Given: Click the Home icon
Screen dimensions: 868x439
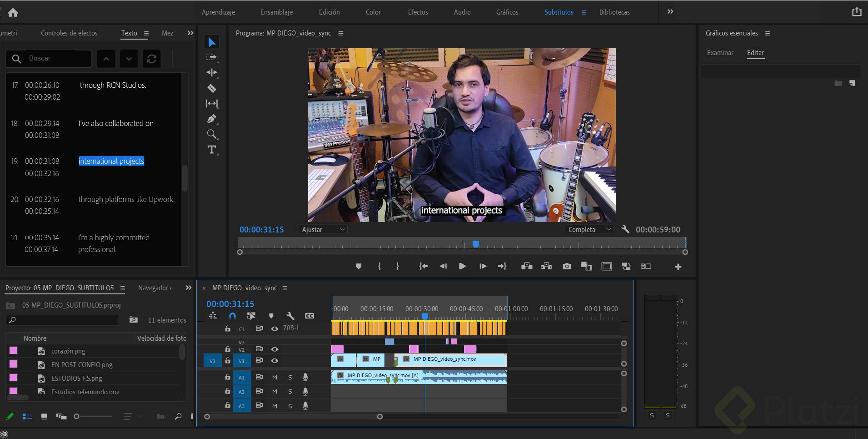Looking at the screenshot, I should (13, 12).
